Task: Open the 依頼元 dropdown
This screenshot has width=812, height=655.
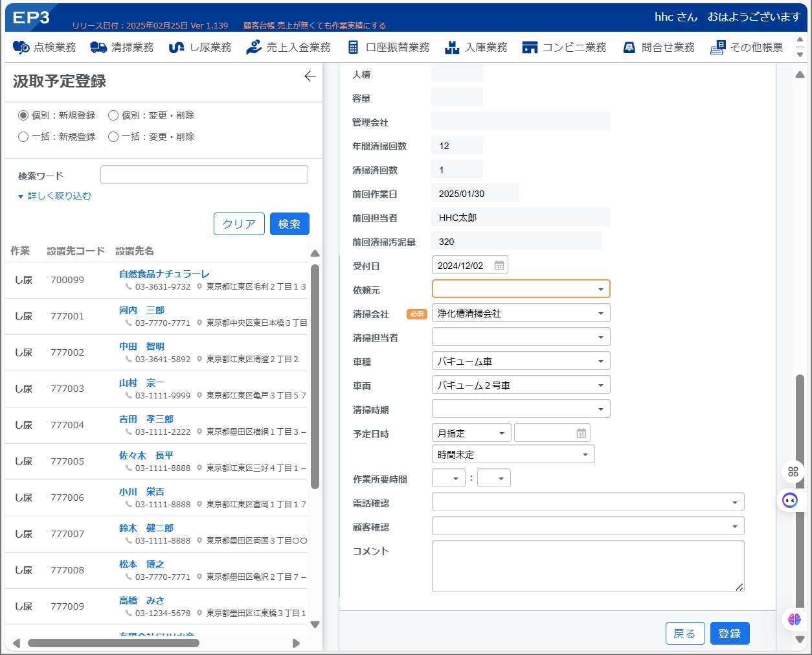Action: 521,289
